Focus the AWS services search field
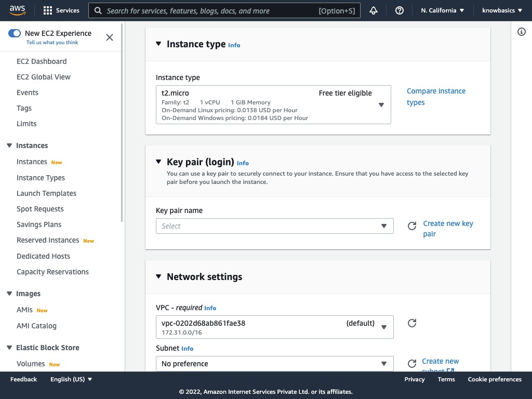 (x=224, y=10)
